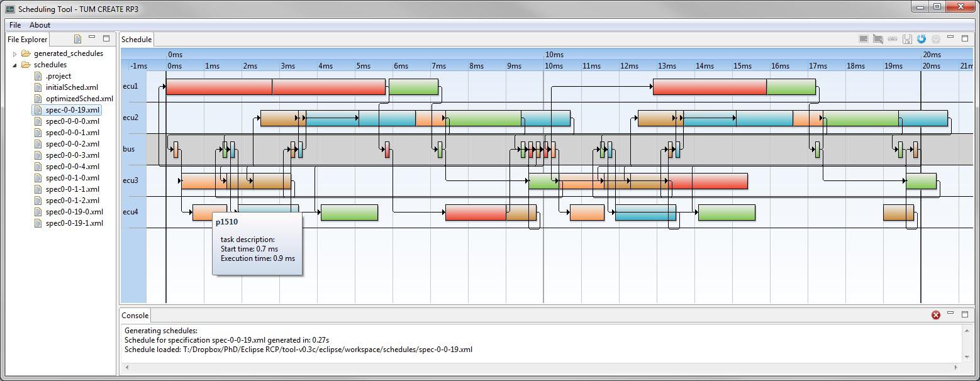Screen dimensions: 980x381
Task: Expand the generated_schedules folder
Action: (14, 53)
